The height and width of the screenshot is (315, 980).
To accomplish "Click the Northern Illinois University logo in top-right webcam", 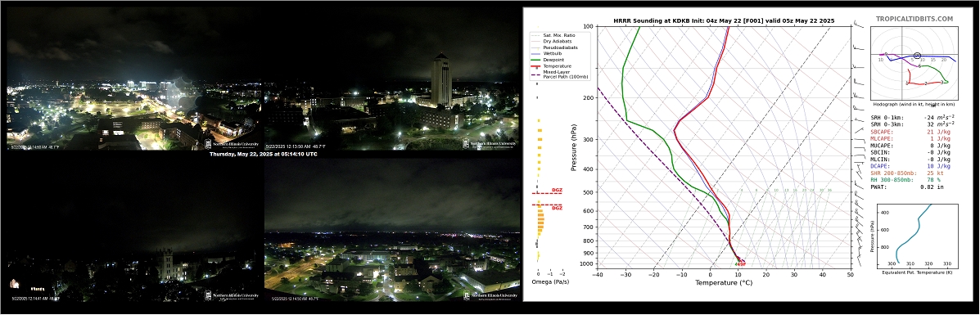I will 490,143.
